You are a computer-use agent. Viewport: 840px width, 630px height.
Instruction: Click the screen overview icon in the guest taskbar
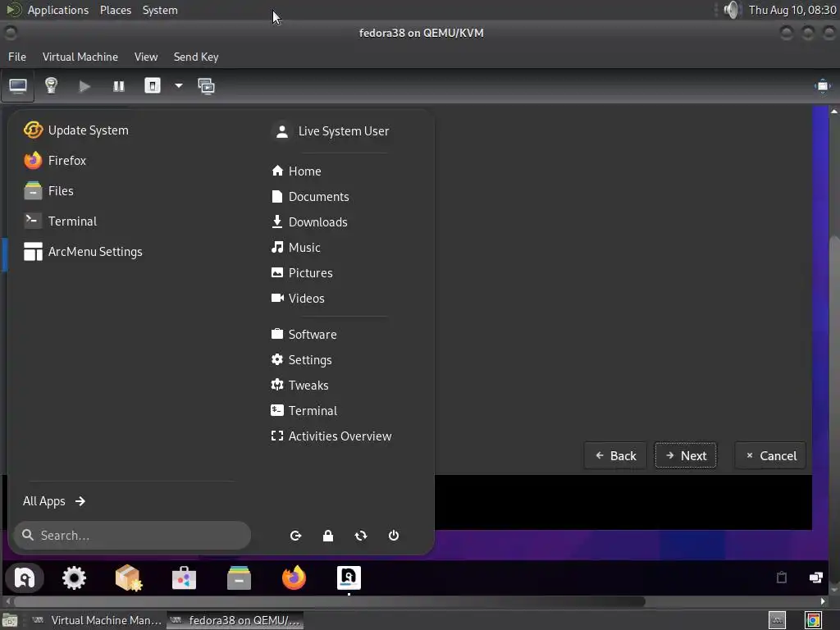click(815, 577)
